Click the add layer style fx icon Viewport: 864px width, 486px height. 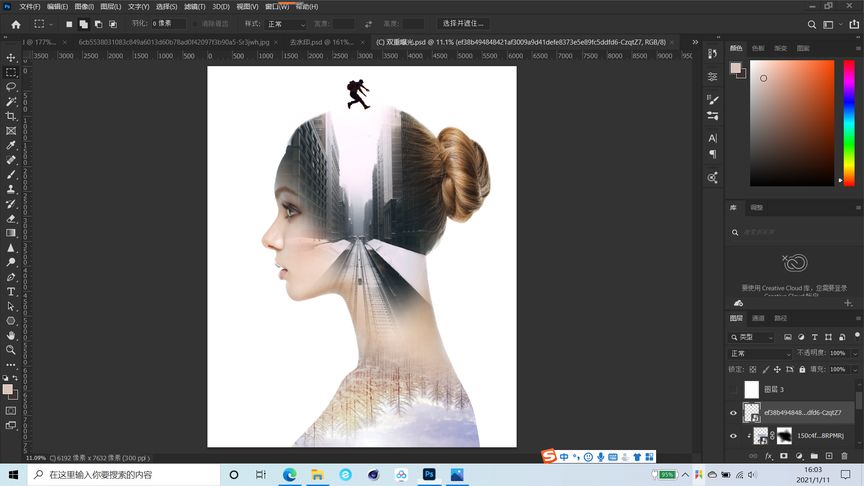[770, 456]
